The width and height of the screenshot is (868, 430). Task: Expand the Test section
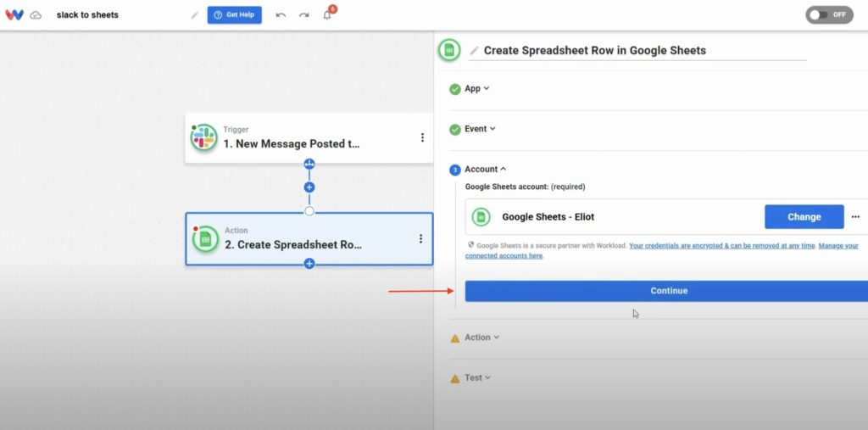478,378
